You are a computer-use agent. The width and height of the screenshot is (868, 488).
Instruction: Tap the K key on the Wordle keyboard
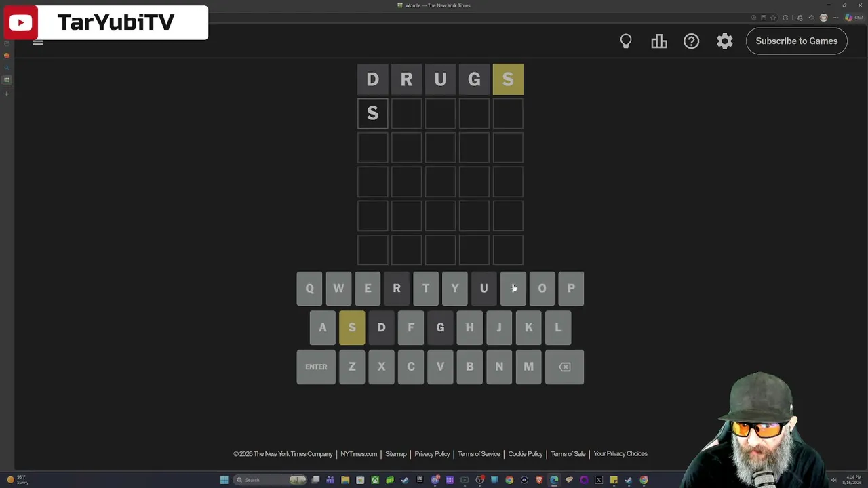pos(528,328)
